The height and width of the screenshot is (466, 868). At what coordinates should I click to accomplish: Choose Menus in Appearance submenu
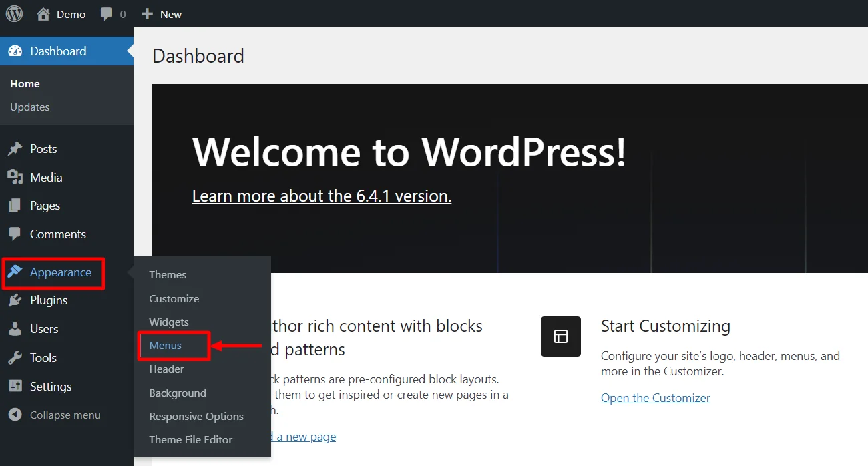(x=166, y=346)
